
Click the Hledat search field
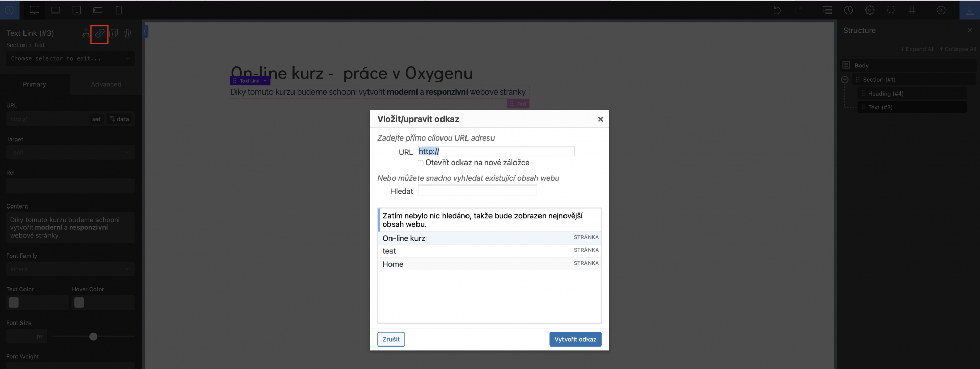point(477,190)
